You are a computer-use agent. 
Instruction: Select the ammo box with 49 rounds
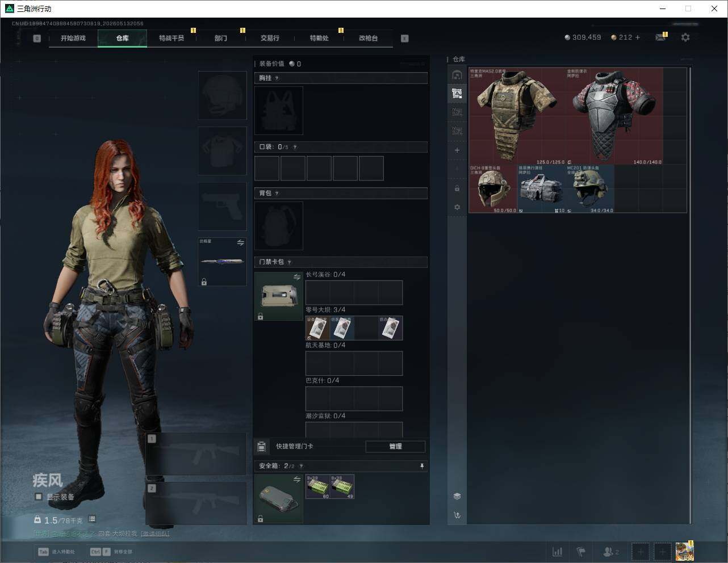click(342, 487)
